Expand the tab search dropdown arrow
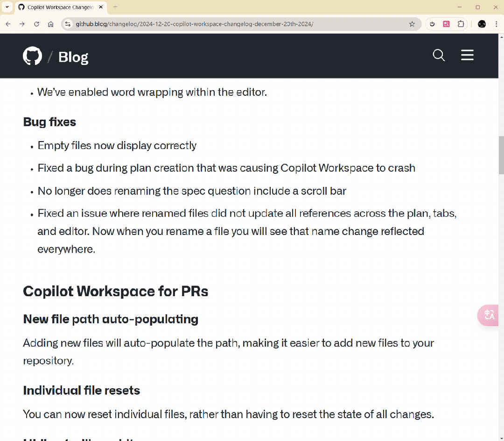The height and width of the screenshot is (441, 504). [7, 7]
